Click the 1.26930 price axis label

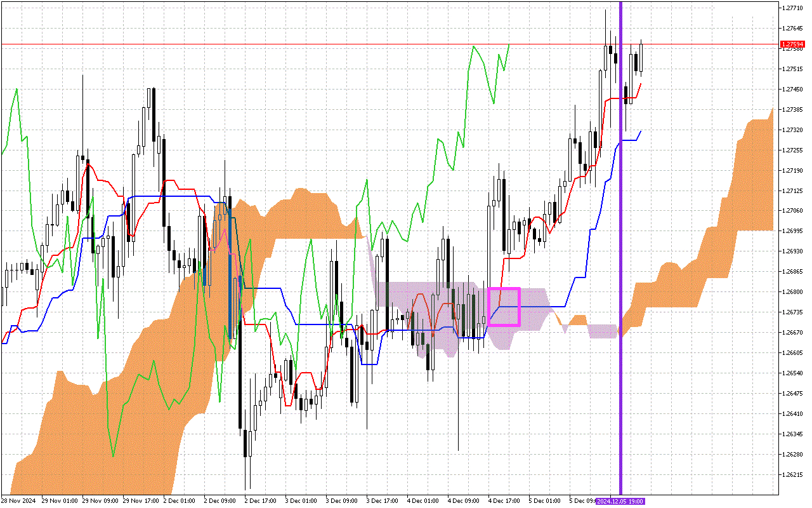pos(792,251)
